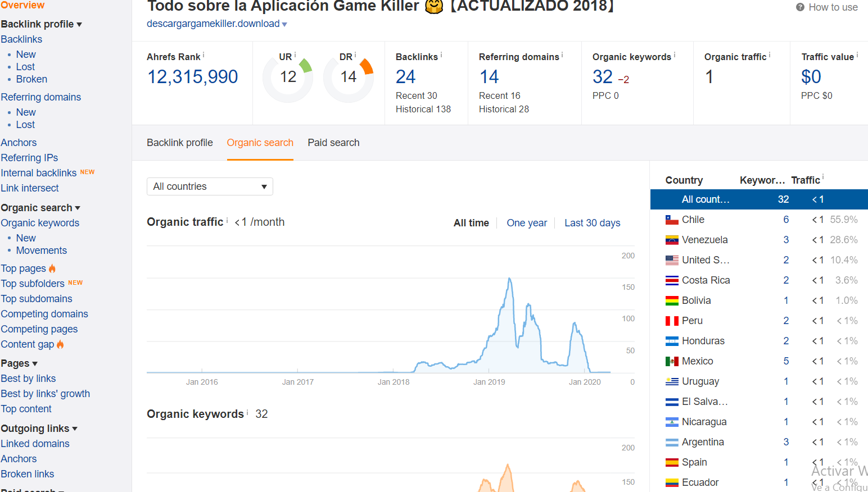Click the Content gap flame icon
Image resolution: width=868 pixels, height=492 pixels.
tap(60, 344)
